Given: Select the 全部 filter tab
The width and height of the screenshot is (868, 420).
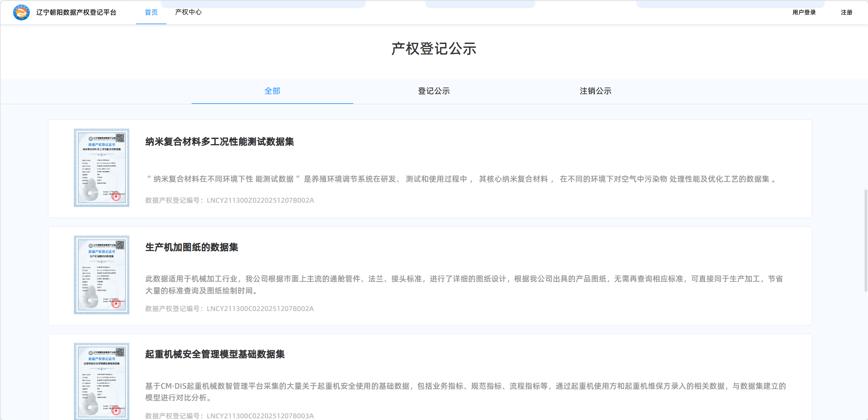Looking at the screenshot, I should click(x=272, y=91).
